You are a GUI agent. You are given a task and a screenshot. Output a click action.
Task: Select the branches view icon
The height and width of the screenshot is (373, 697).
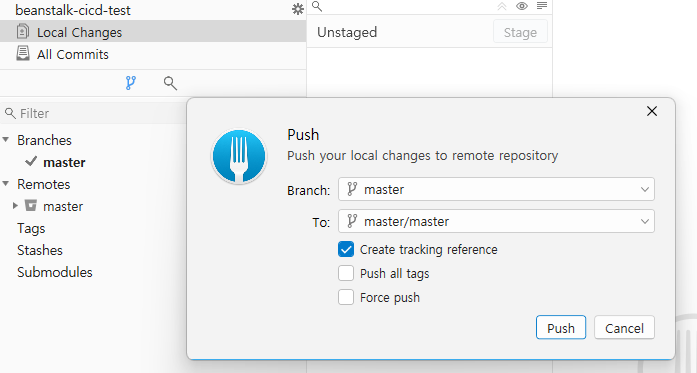click(x=131, y=83)
